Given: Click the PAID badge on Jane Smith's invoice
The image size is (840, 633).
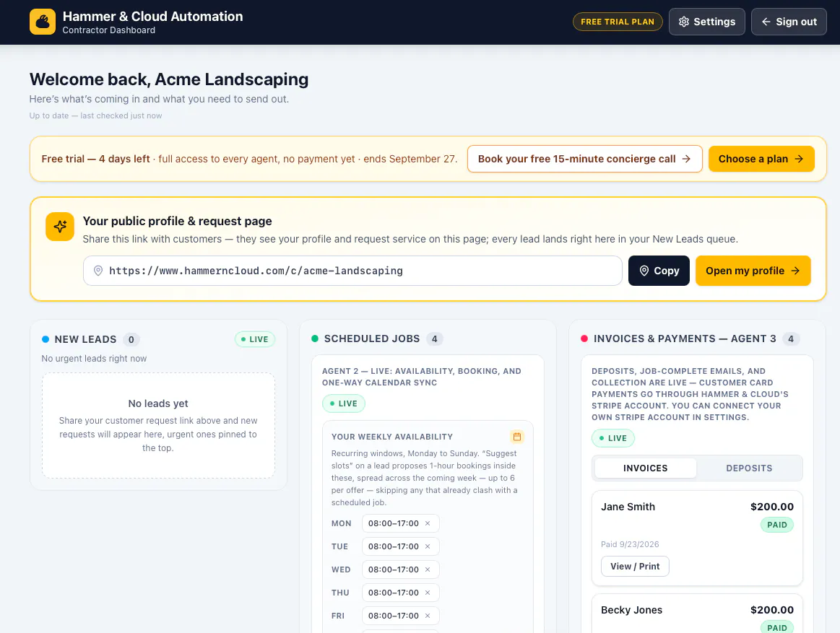Looking at the screenshot, I should pos(776,525).
